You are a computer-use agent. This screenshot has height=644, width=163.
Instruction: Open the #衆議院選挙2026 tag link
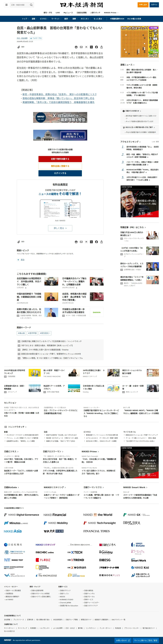117,19
